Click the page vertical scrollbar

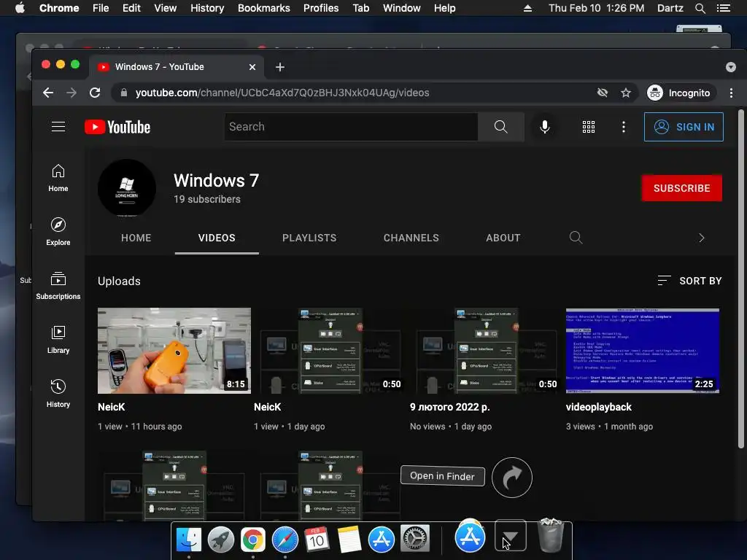[x=741, y=279]
